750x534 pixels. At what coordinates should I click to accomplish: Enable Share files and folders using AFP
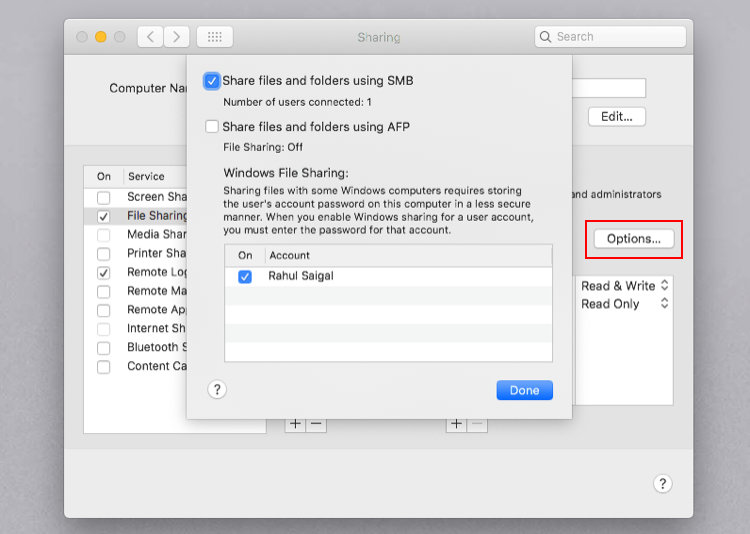(212, 127)
